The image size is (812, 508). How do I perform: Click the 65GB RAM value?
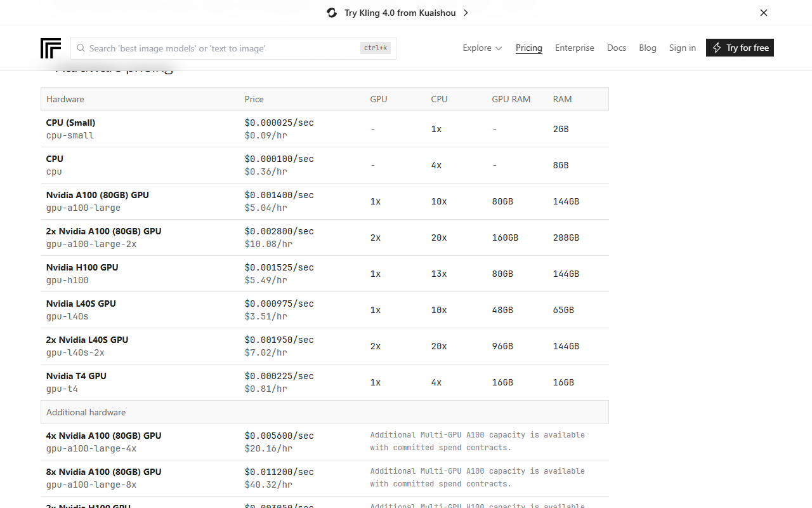pos(563,310)
